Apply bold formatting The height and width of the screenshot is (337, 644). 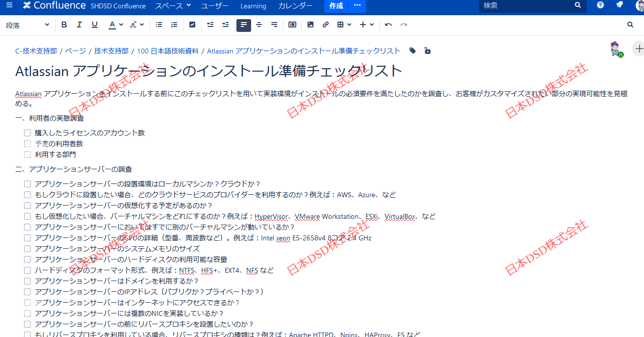pyautogui.click(x=64, y=25)
